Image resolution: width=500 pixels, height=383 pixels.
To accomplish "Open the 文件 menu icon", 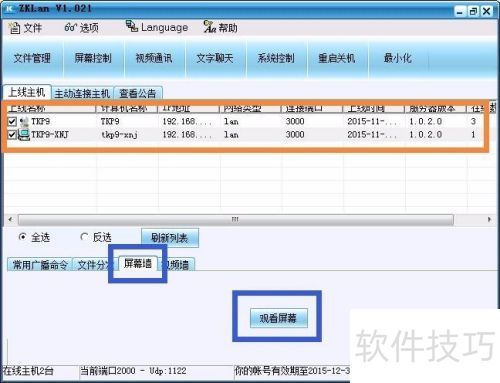I will pos(14,28).
